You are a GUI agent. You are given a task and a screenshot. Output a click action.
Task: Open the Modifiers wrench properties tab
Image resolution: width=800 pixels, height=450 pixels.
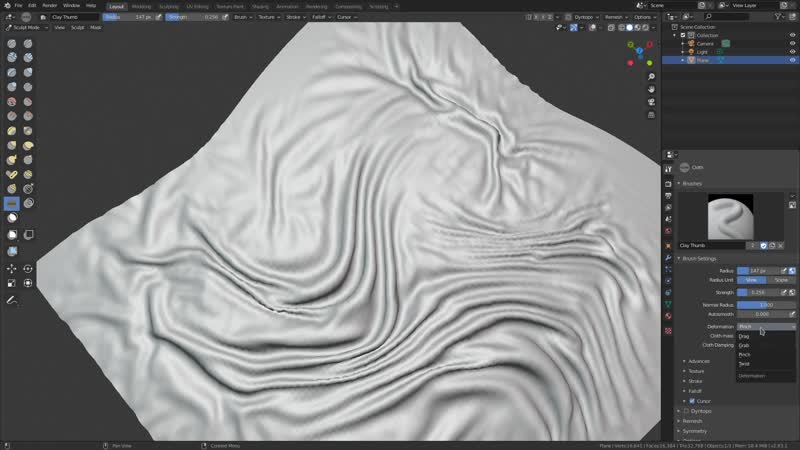pos(668,257)
